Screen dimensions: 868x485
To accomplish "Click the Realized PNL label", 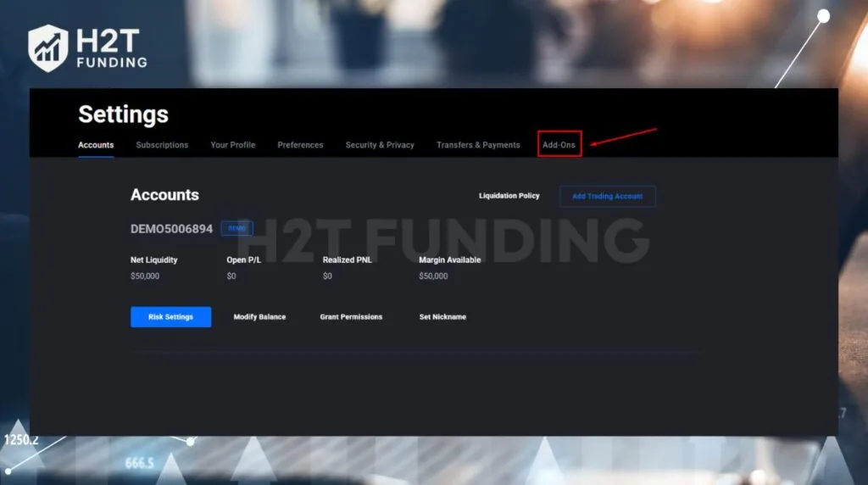I will (347, 259).
